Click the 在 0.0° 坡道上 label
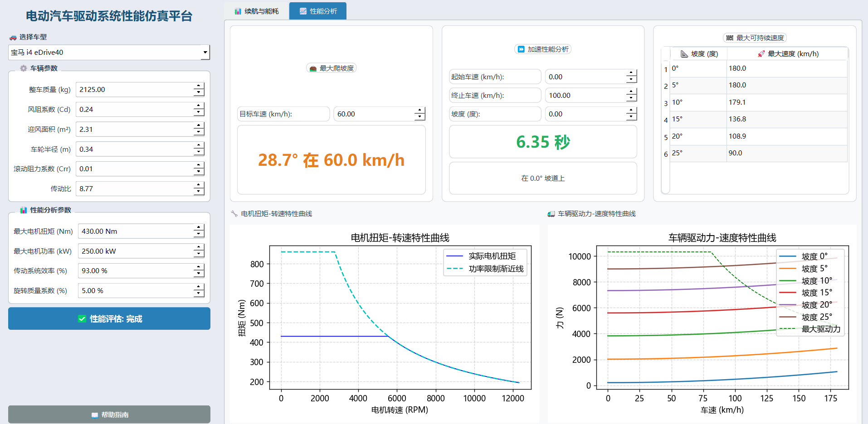868x424 pixels. pos(543,178)
